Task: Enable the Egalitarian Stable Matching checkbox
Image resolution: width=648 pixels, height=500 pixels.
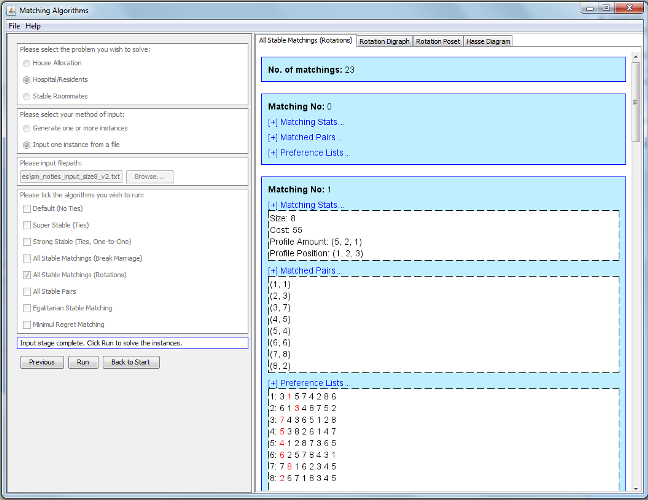Action: point(26,308)
